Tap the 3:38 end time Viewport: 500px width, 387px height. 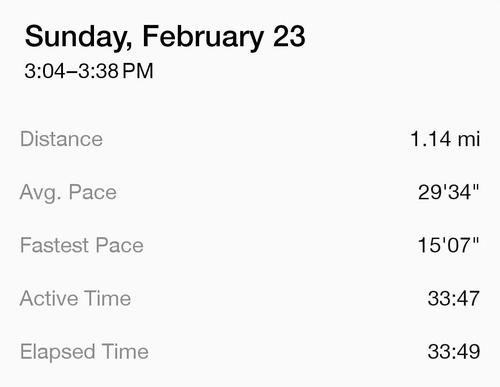pos(98,71)
